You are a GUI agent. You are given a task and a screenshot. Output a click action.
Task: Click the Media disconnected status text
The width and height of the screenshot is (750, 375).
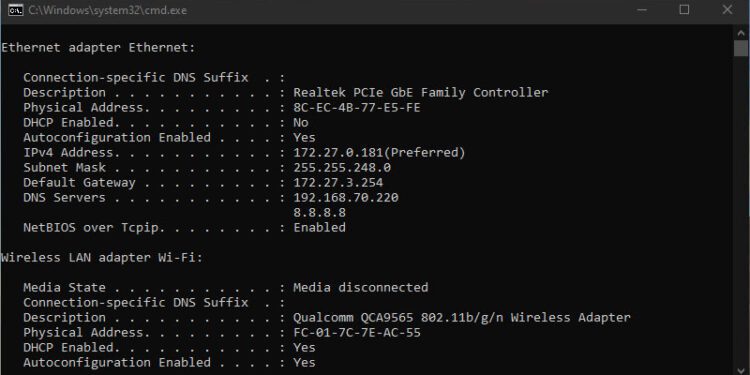coord(361,287)
